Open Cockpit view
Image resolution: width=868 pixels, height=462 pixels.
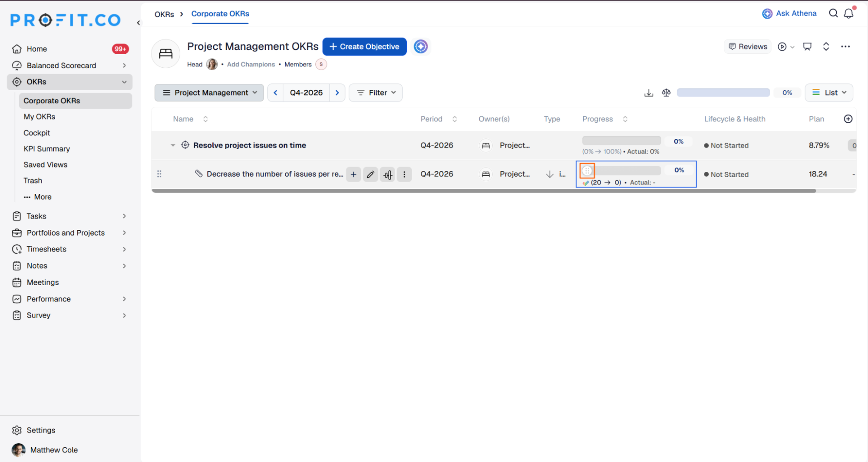pos(36,133)
